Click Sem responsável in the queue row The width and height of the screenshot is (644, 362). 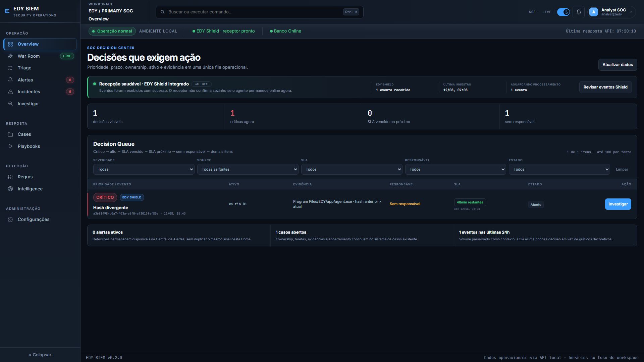[405, 204]
